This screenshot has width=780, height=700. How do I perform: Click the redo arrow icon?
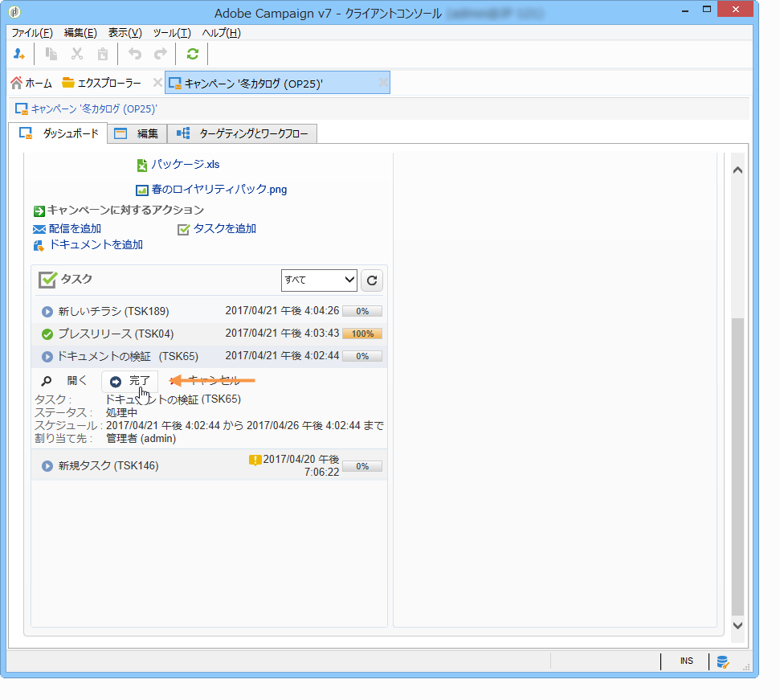pyautogui.click(x=160, y=54)
